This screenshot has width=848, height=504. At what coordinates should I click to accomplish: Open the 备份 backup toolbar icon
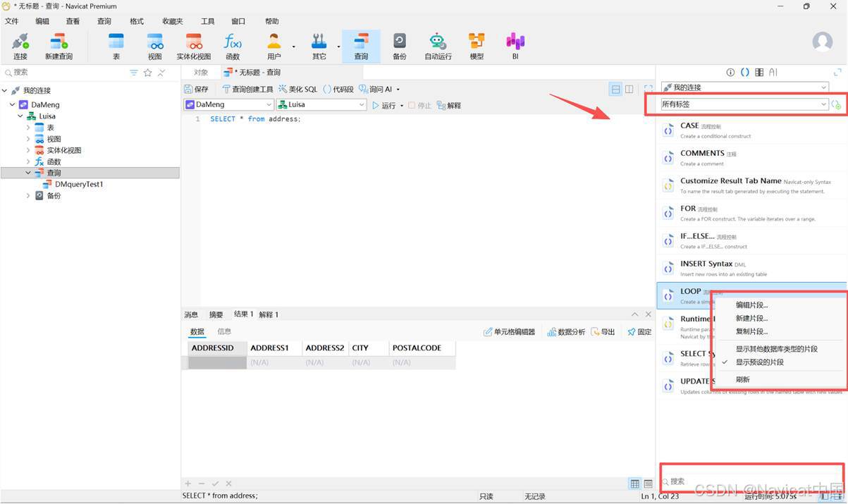coord(400,47)
